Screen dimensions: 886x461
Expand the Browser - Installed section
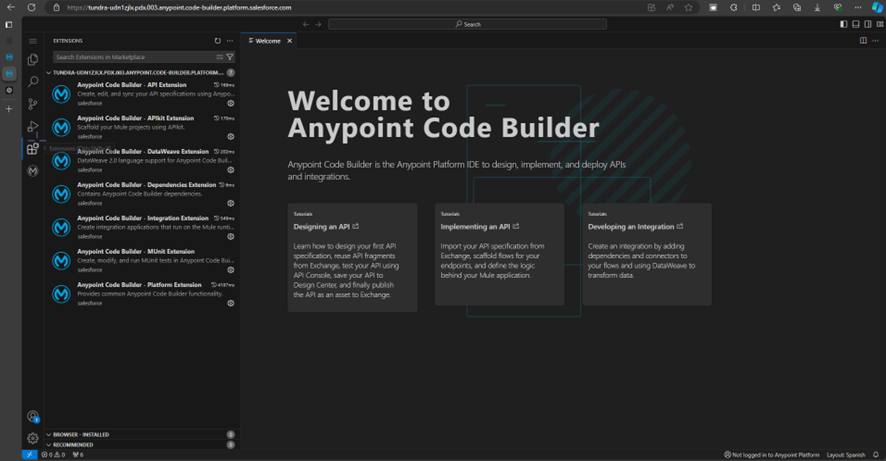(x=140, y=434)
